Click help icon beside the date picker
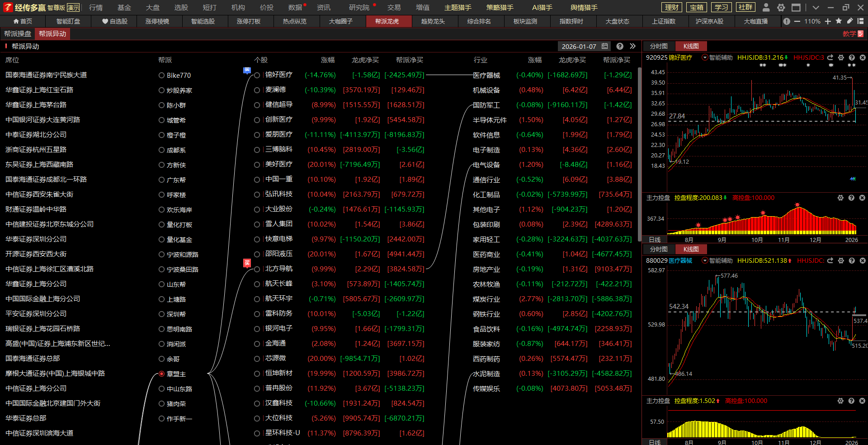This screenshot has width=868, height=445. [620, 46]
